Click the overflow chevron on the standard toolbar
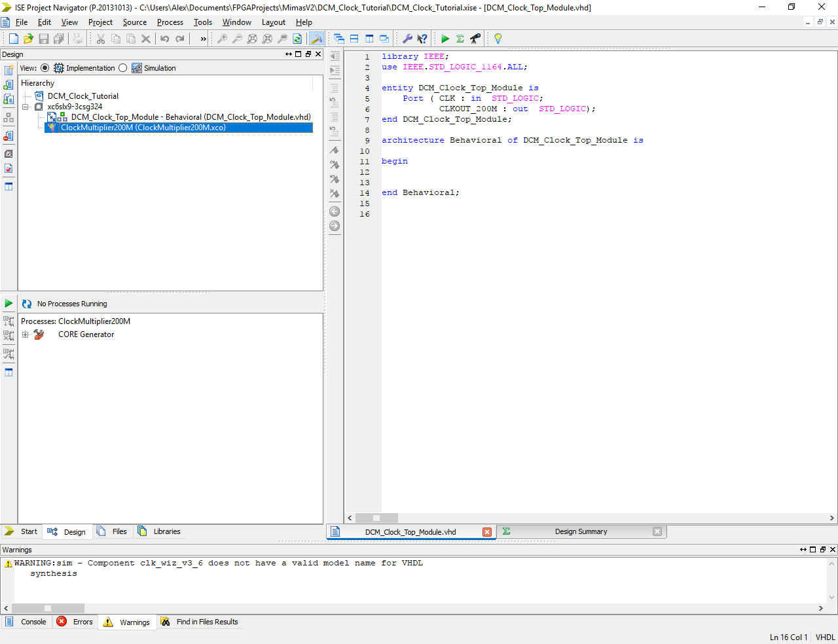838x644 pixels. (x=203, y=39)
